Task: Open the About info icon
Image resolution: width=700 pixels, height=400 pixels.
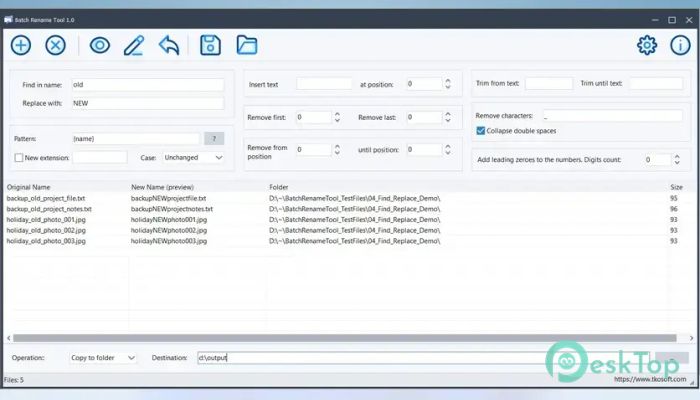Action: (x=680, y=45)
